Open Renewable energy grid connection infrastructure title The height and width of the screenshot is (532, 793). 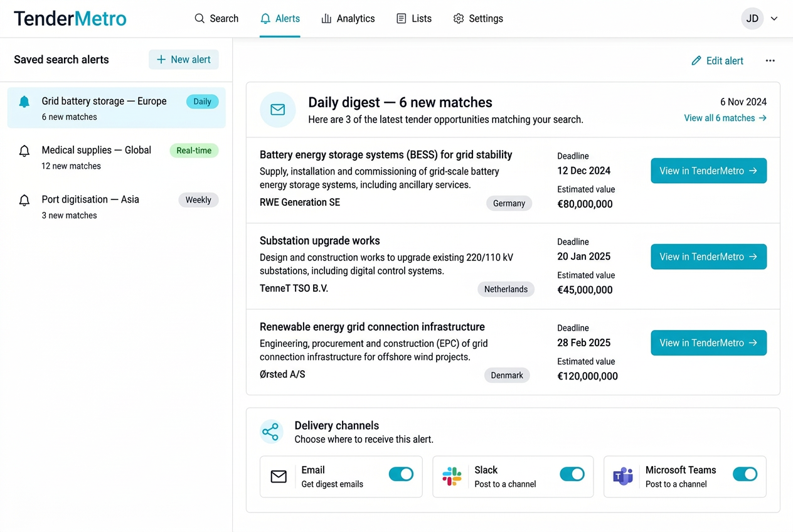pyautogui.click(x=372, y=327)
